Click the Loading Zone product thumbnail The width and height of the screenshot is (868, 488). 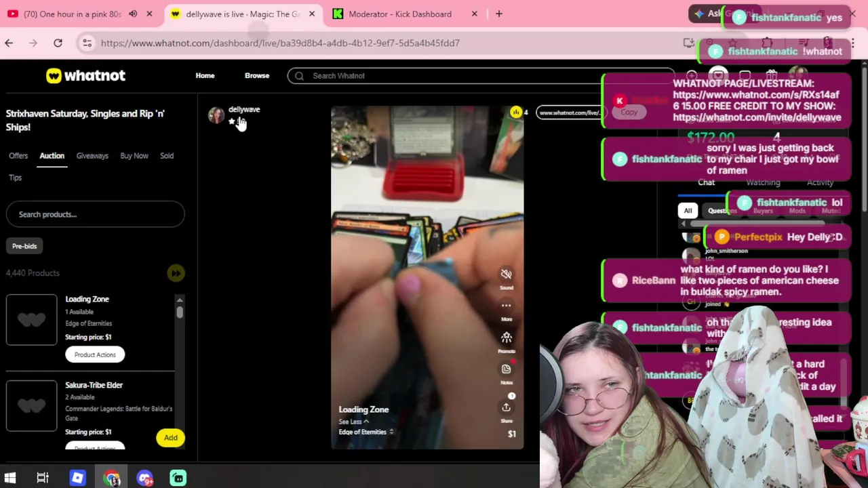click(x=32, y=320)
